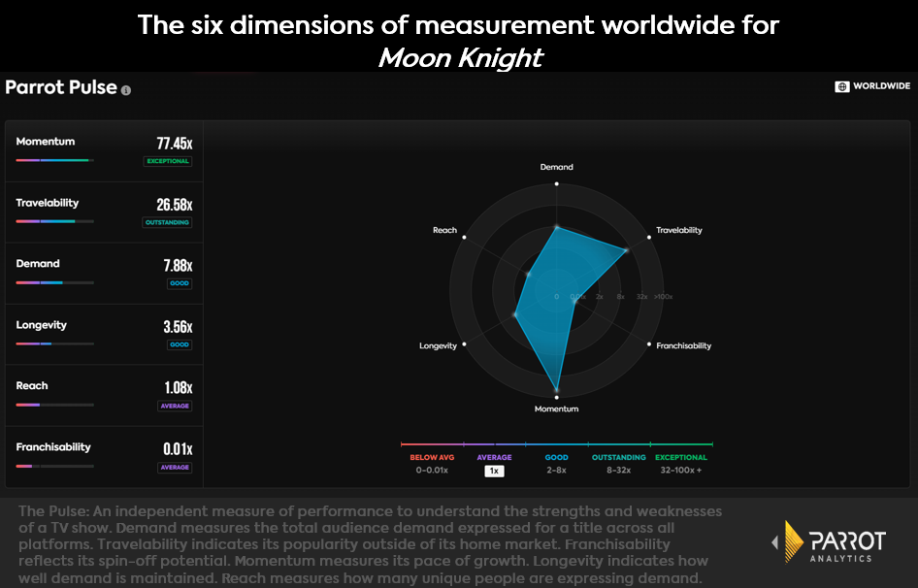
Task: Click the GOOD badge under Longevity value
Action: pyautogui.click(x=180, y=345)
